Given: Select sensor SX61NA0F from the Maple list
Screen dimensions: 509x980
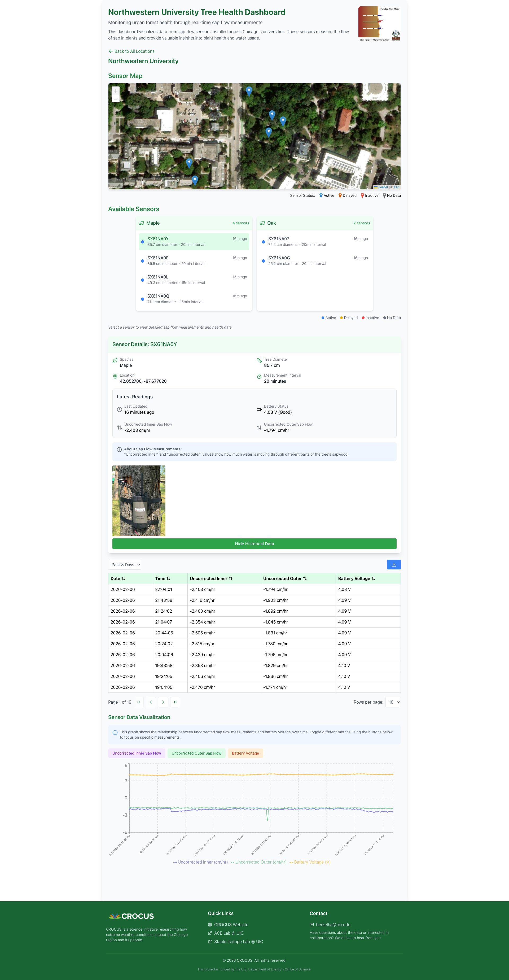Looking at the screenshot, I should (194, 260).
